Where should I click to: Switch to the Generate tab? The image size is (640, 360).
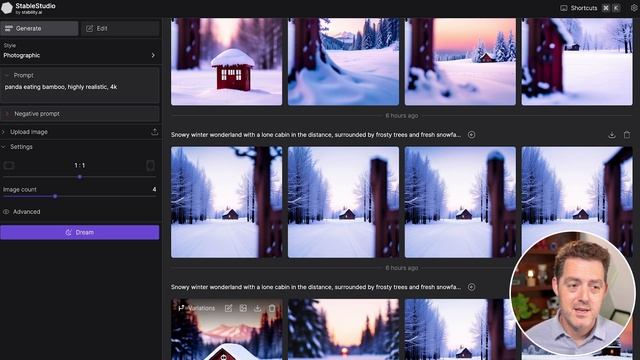click(x=39, y=28)
